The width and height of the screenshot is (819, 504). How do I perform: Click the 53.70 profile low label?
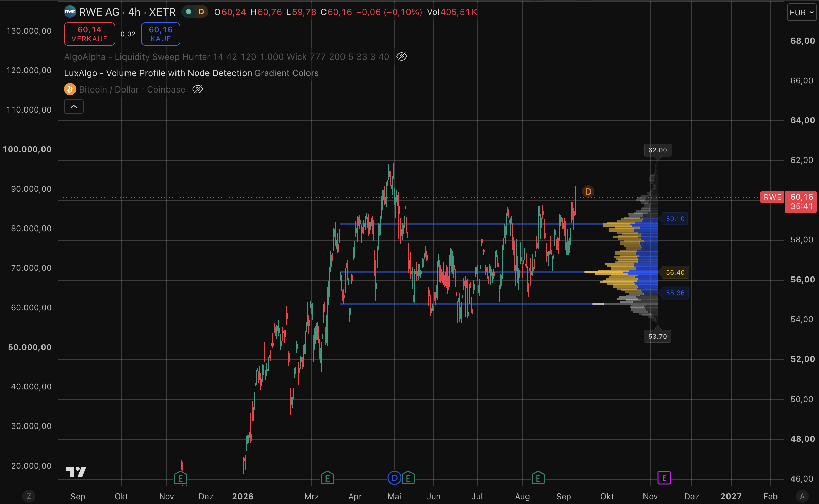pos(657,336)
